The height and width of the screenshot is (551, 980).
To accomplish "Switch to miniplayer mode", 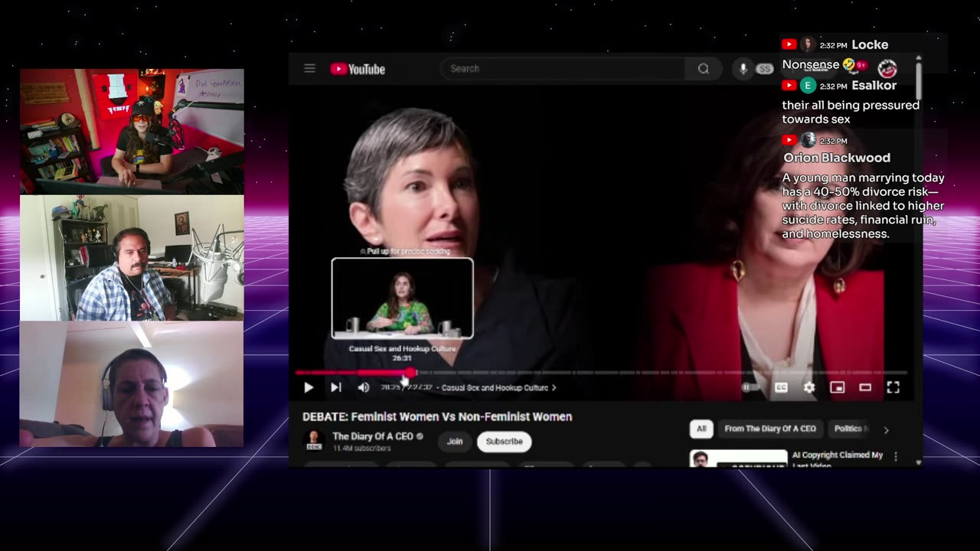I will pos(837,387).
